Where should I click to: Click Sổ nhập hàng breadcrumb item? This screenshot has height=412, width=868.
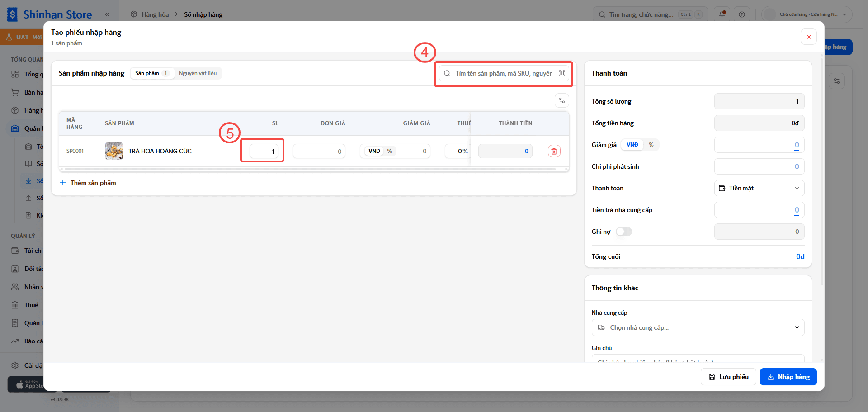(203, 14)
